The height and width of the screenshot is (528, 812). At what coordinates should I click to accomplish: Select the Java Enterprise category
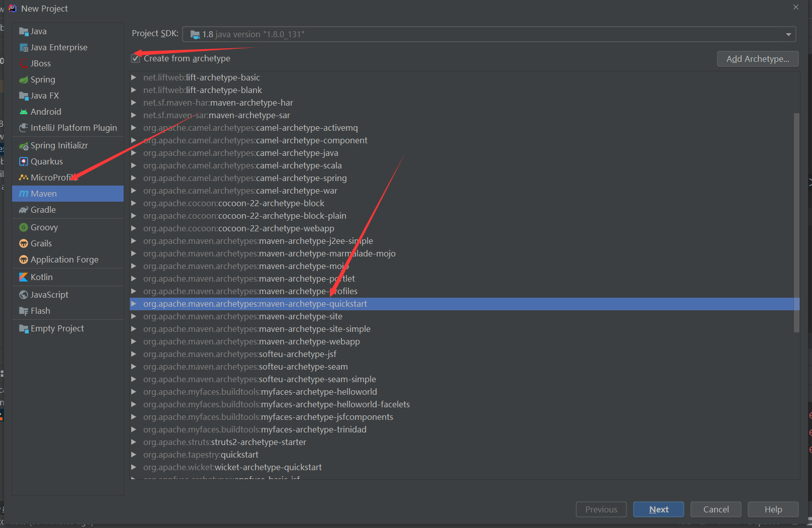[58, 47]
